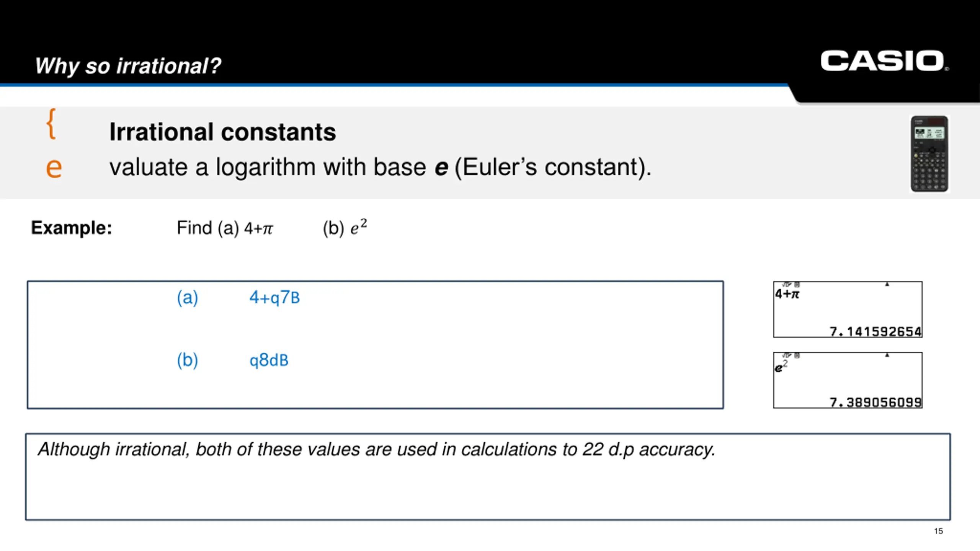Click the orange letter e symbol
The width and height of the screenshot is (980, 551).
click(x=54, y=168)
